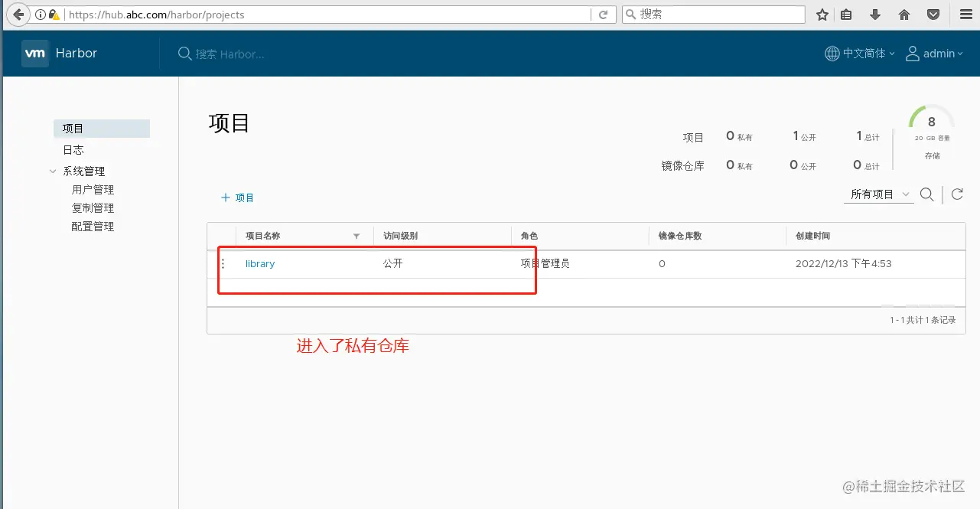The image size is (980, 509).
Task: Open the 日志 sidebar item
Action: 73,149
